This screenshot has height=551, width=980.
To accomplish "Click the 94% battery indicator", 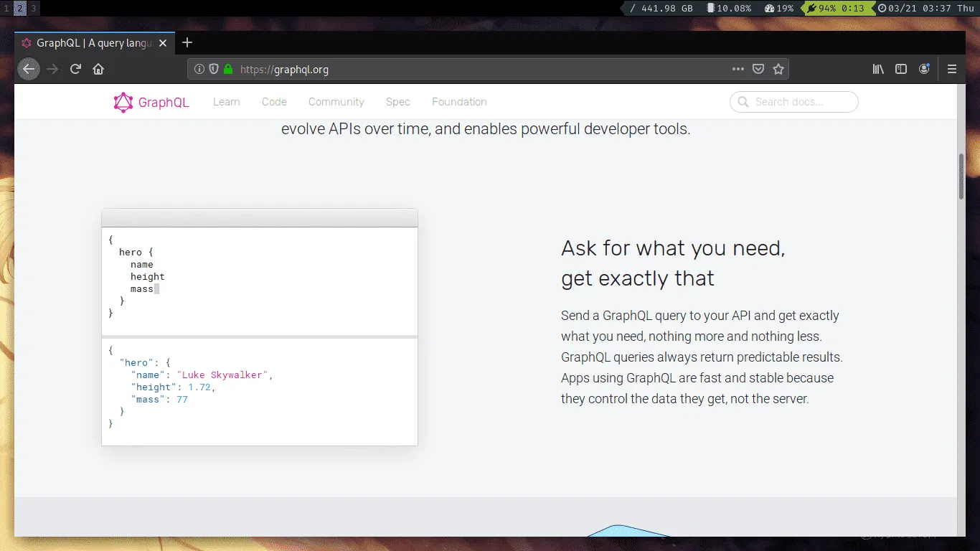I will pyautogui.click(x=837, y=8).
